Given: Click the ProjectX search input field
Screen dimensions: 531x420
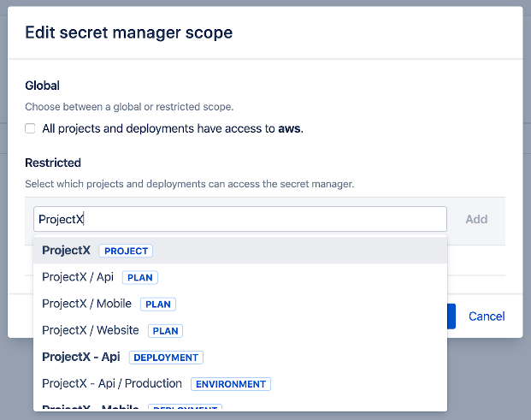Looking at the screenshot, I should 240,219.
